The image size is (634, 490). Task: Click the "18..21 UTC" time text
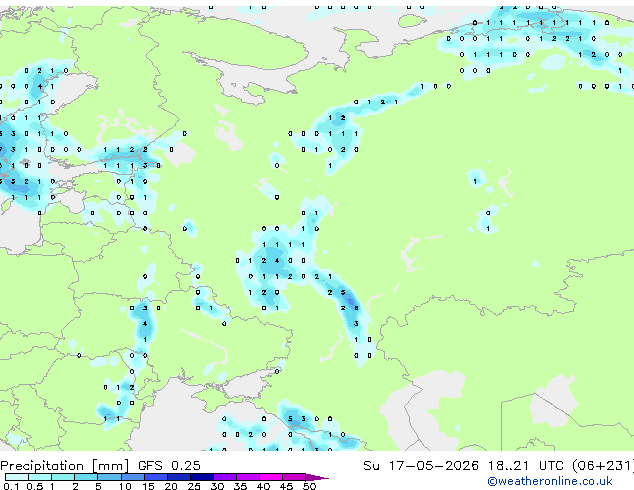click(x=525, y=465)
